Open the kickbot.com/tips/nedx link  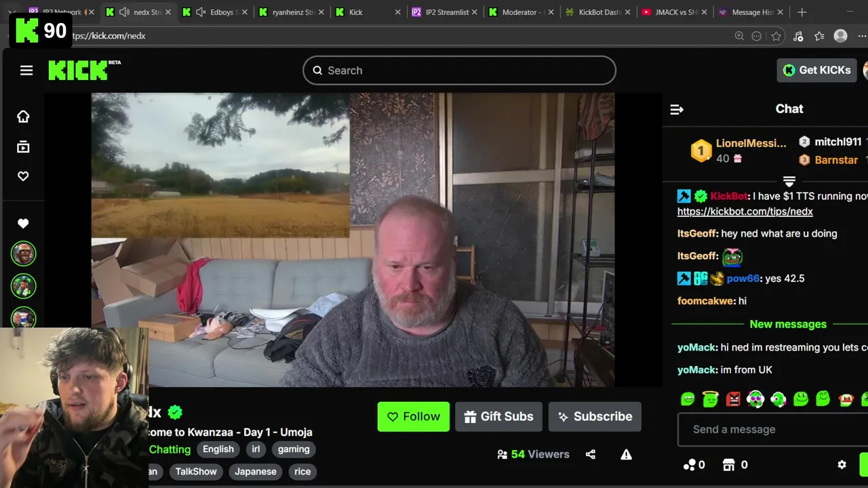tap(745, 211)
